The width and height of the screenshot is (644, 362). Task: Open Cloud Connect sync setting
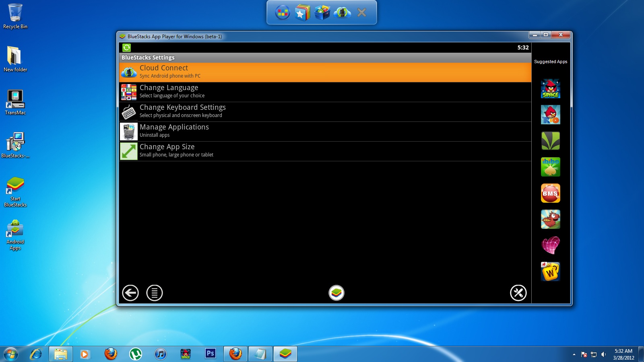(325, 72)
